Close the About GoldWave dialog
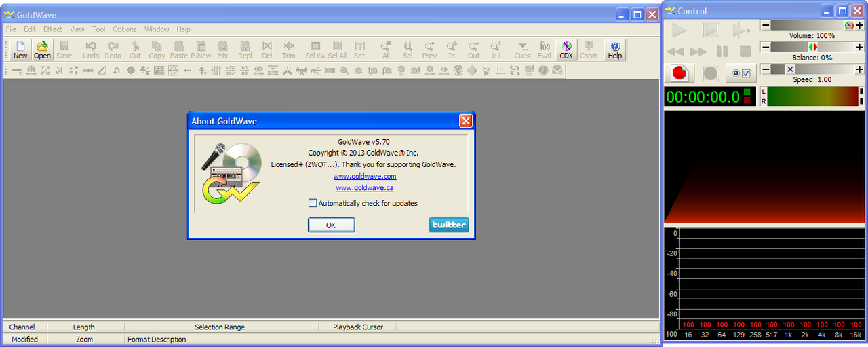The height and width of the screenshot is (347, 868). coord(466,121)
